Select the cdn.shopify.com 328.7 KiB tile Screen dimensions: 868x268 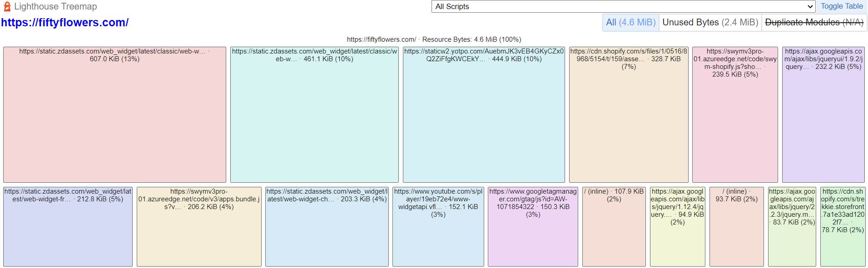click(629, 115)
